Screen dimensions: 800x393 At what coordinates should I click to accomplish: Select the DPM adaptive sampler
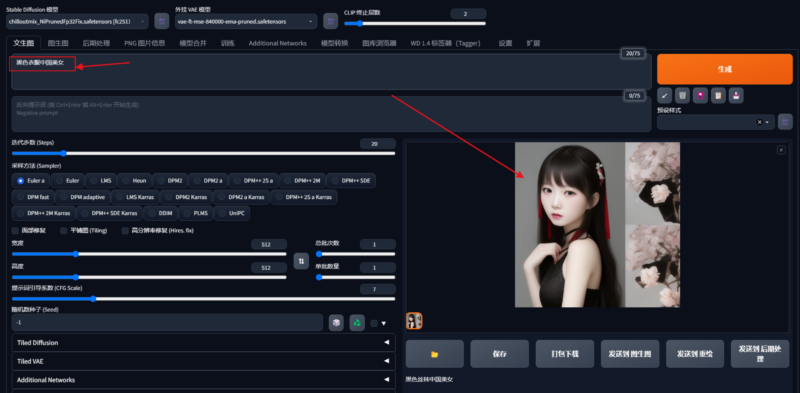(x=83, y=197)
